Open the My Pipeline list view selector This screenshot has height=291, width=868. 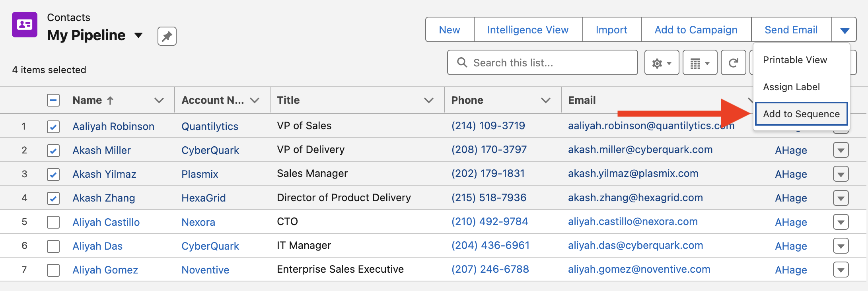coord(138,36)
